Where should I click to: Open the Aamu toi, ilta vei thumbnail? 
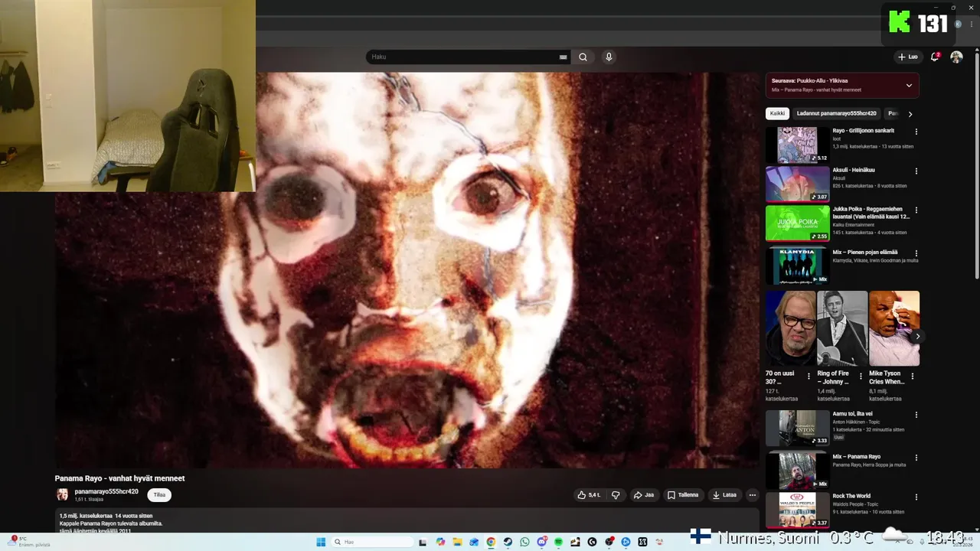pyautogui.click(x=797, y=428)
